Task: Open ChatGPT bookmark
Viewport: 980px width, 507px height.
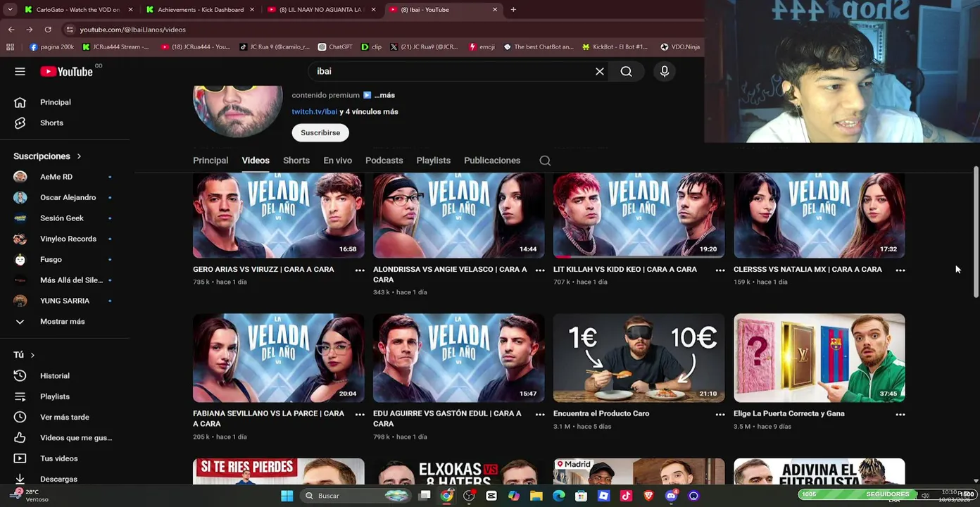Action: coord(335,46)
